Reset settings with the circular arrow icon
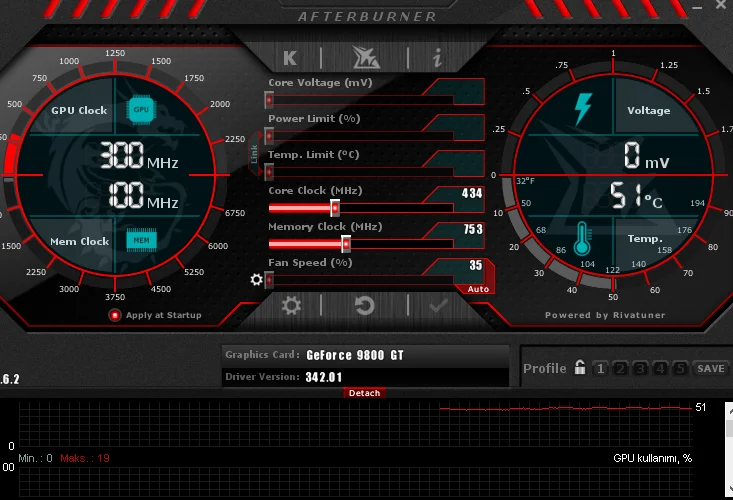This screenshot has width=733, height=500. 365,306
